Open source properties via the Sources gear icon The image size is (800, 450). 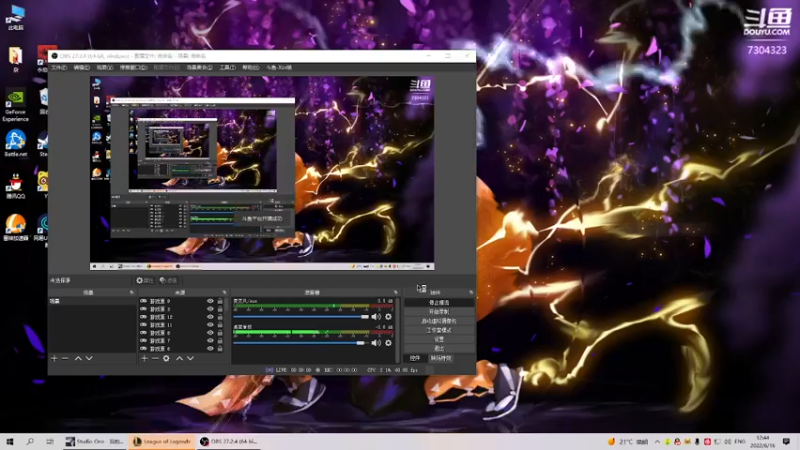(x=166, y=359)
